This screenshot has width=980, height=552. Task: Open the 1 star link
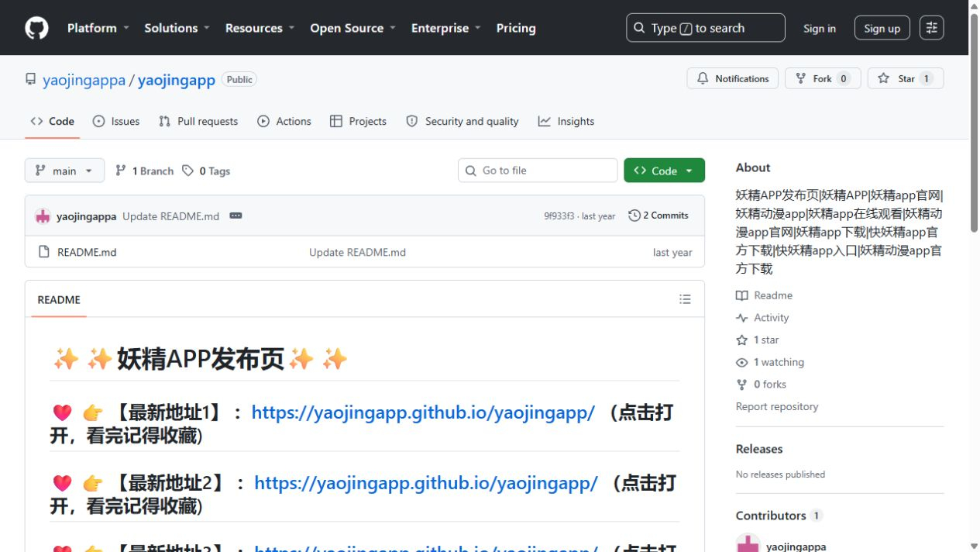(758, 340)
